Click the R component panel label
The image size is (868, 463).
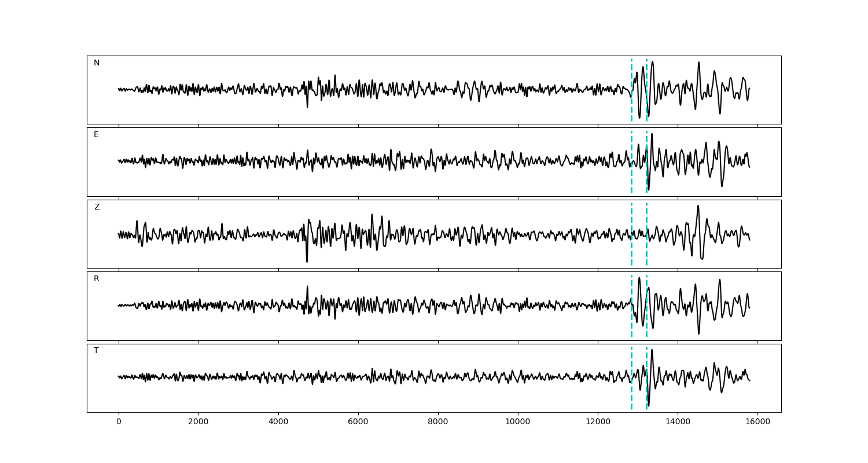tap(97, 279)
